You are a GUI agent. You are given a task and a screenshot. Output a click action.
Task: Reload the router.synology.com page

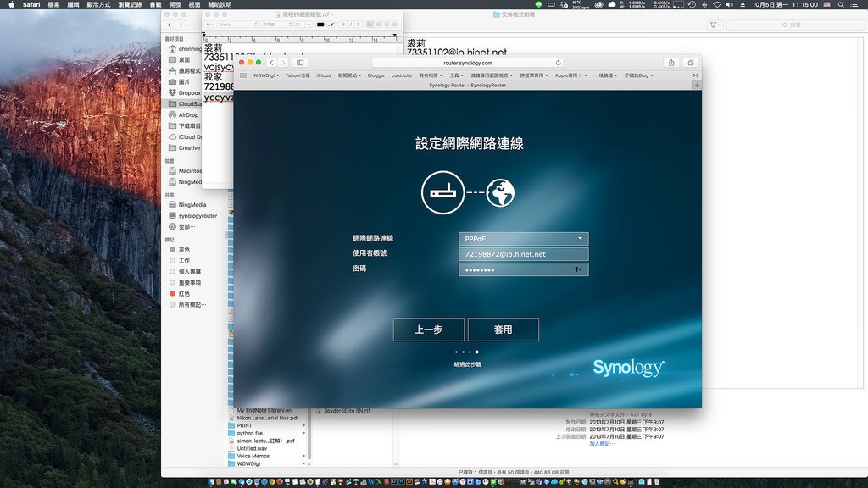pyautogui.click(x=558, y=63)
